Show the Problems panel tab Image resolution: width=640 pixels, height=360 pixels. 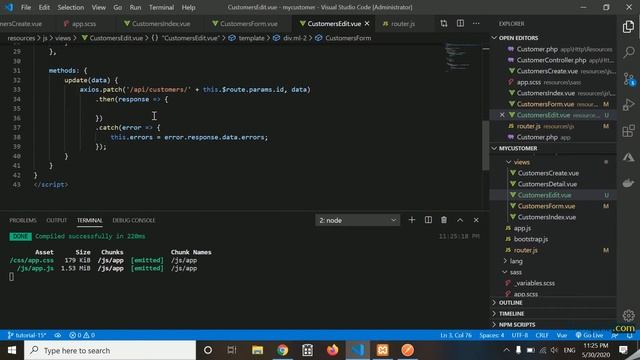click(23, 220)
